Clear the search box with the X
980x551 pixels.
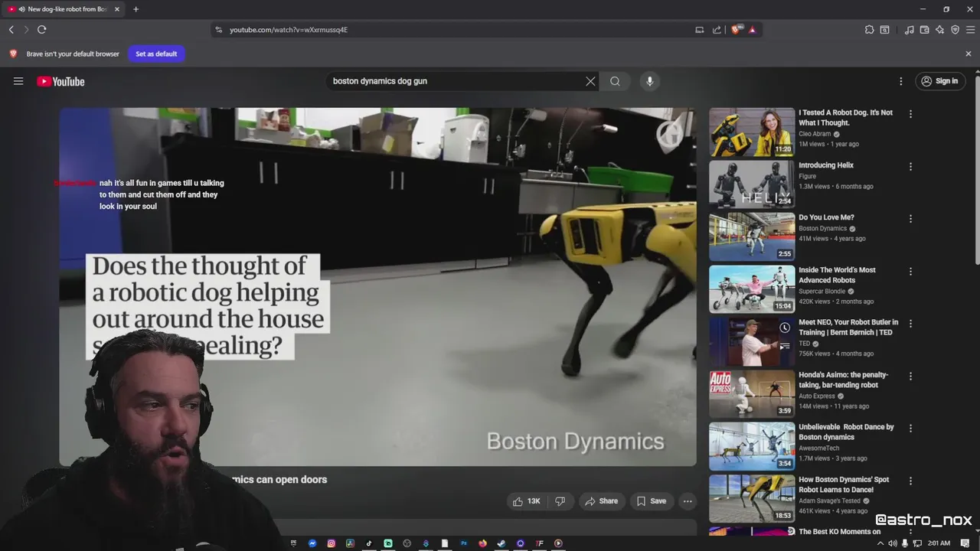590,81
